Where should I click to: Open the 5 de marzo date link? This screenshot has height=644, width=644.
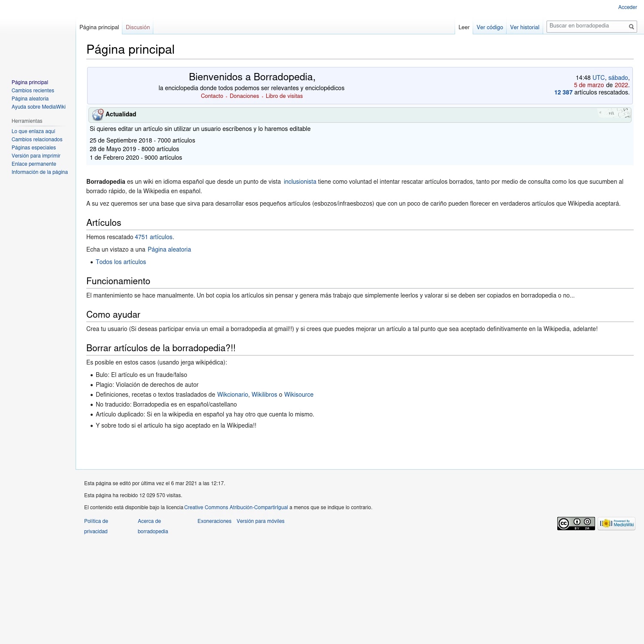pyautogui.click(x=589, y=85)
